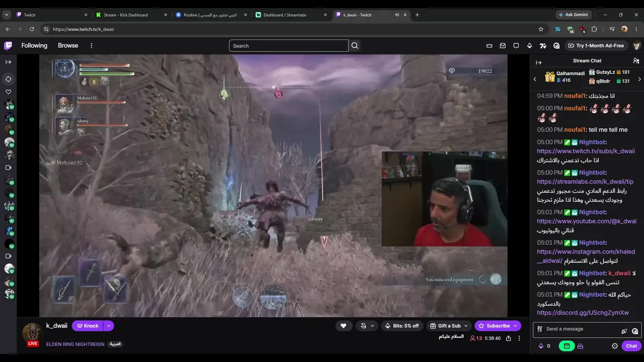Bookmark this page with the star icon
The image size is (644, 362).
coord(541,29)
